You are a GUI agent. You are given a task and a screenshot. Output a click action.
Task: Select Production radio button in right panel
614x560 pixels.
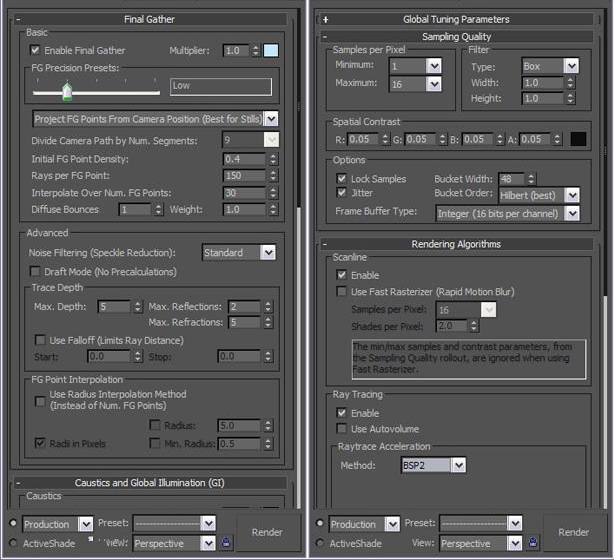pyautogui.click(x=320, y=523)
